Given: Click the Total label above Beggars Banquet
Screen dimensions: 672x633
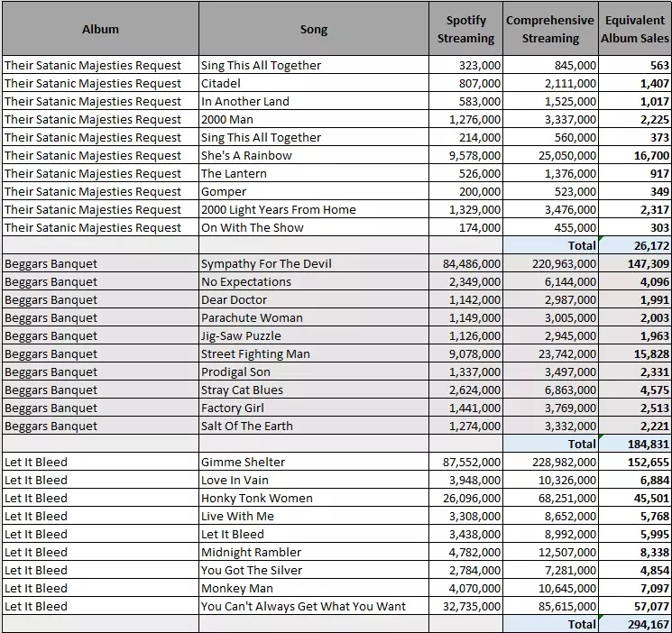Looking at the screenshot, I should tap(550, 245).
